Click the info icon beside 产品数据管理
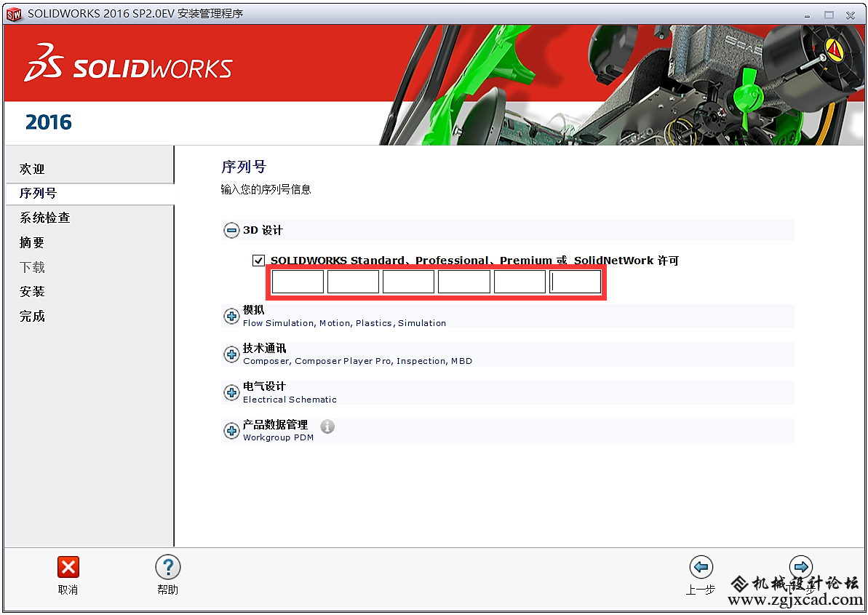868x615 pixels. tap(327, 426)
